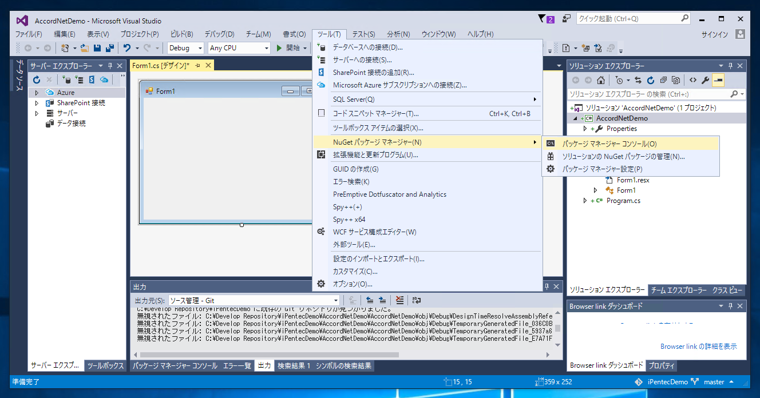Click the green Start debugging arrow
This screenshot has height=398, width=760.
point(279,48)
